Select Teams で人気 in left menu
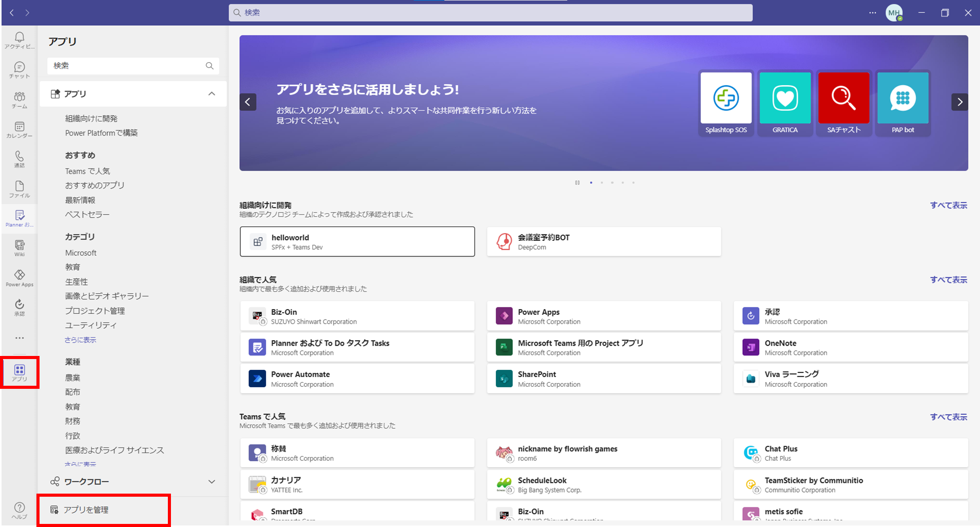980x527 pixels. point(87,171)
